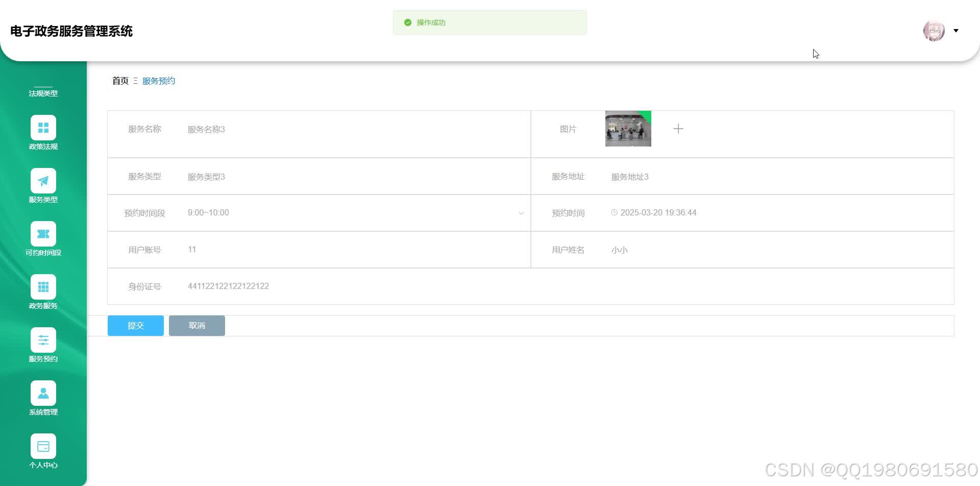This screenshot has height=486, width=980.
Task: Open the 政务服务 grid icon
Action: tap(43, 287)
